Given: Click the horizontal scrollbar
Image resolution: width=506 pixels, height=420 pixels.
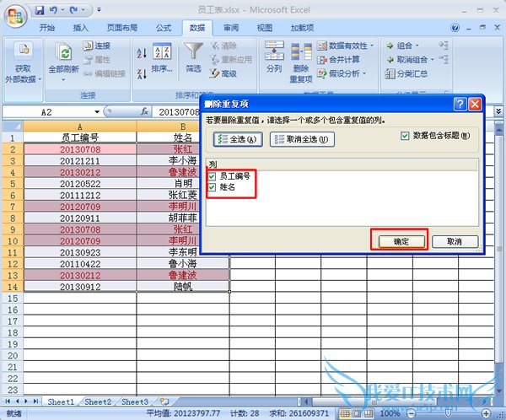Looking at the screenshot, I should [374, 401].
